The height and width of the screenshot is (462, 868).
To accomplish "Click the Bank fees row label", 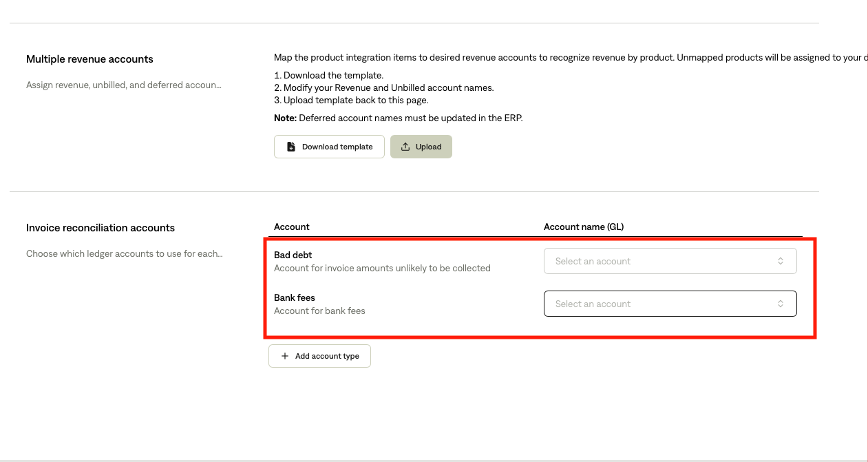I will coord(295,297).
